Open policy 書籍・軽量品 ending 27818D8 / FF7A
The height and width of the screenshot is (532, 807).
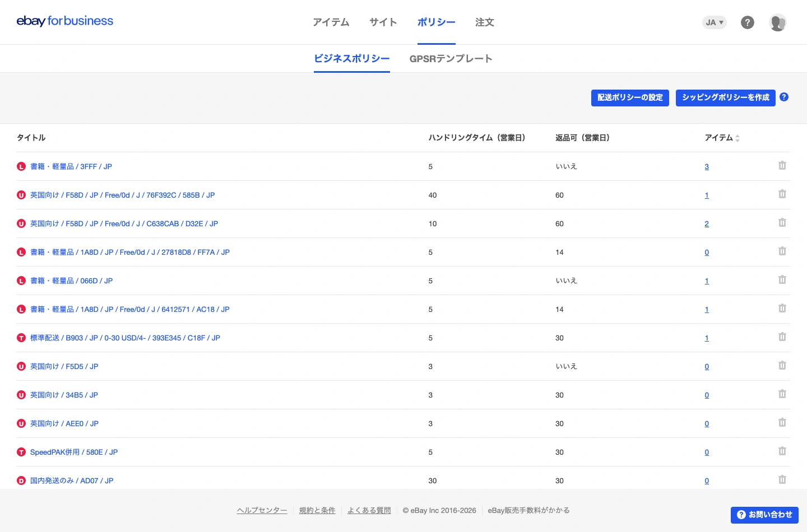tap(130, 252)
